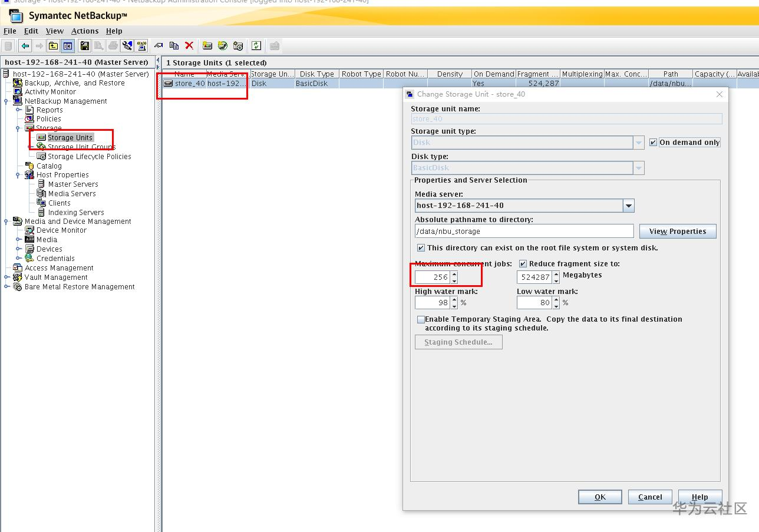Click the new storage unit toolbar icon
Screen dimensions: 759x532
(x=207, y=46)
